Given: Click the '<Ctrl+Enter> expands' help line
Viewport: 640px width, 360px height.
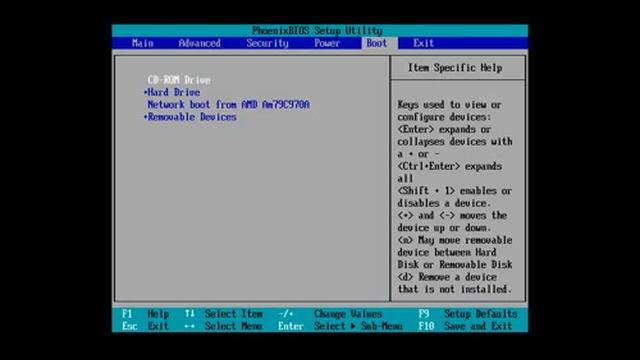Looking at the screenshot, I should (449, 167).
